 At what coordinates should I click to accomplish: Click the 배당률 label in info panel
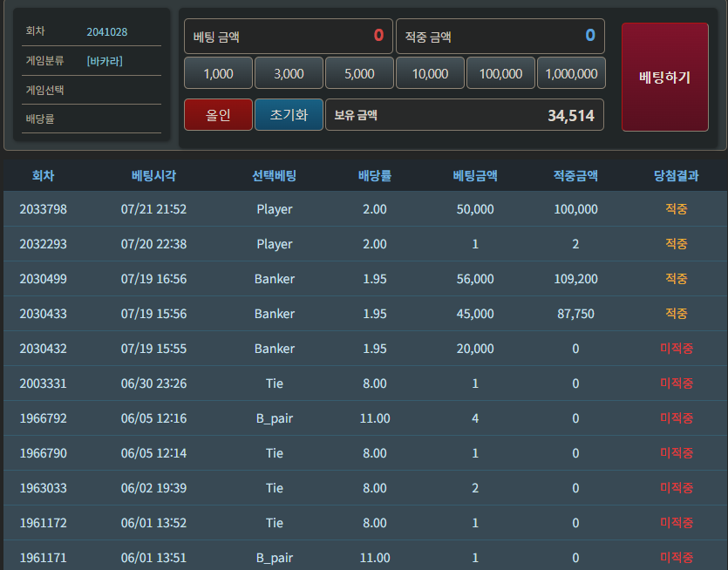(40, 119)
